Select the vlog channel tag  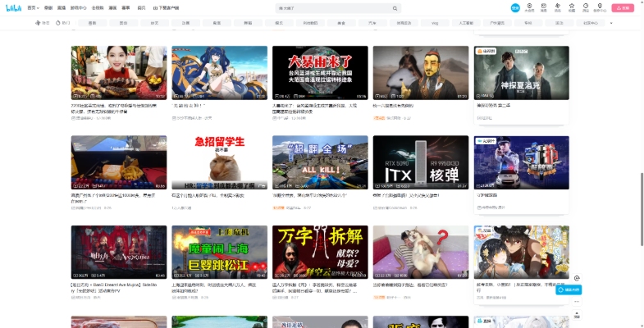tap(435, 23)
